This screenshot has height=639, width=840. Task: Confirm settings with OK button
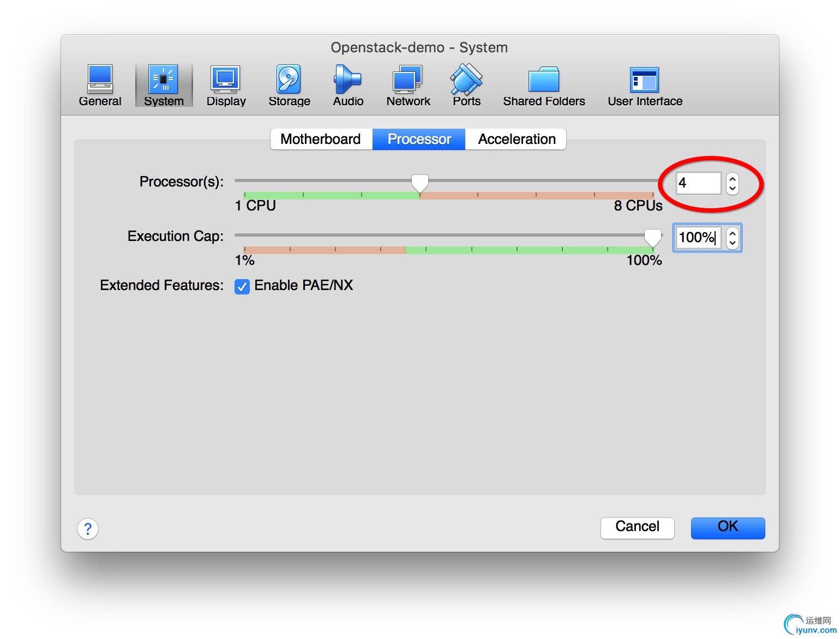tap(728, 527)
